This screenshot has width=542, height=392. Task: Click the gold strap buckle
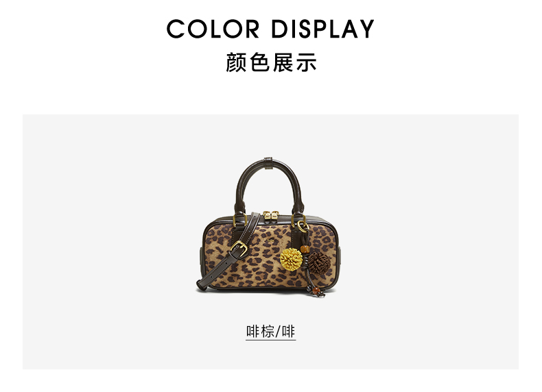point(239,249)
